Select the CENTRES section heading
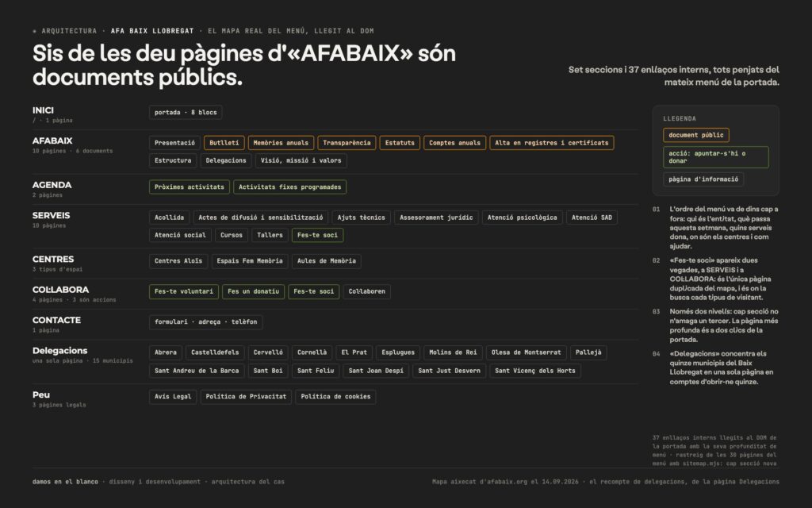The width and height of the screenshot is (812, 508). coord(53,260)
